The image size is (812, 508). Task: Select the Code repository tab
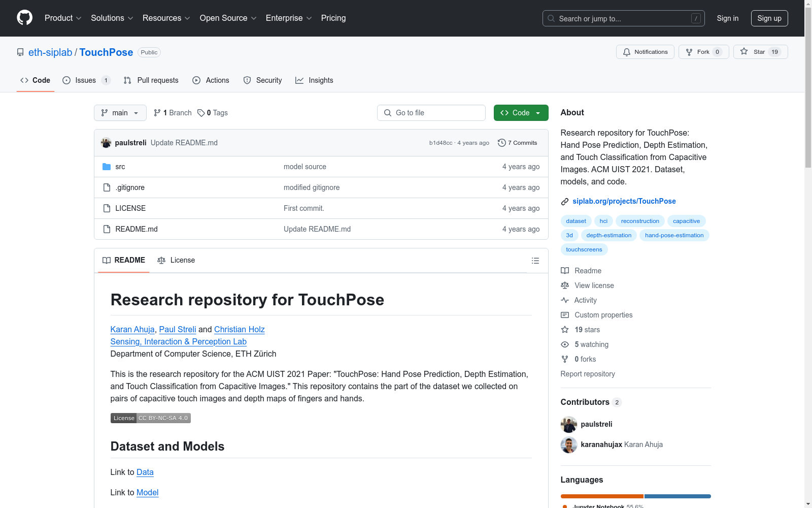coord(36,80)
